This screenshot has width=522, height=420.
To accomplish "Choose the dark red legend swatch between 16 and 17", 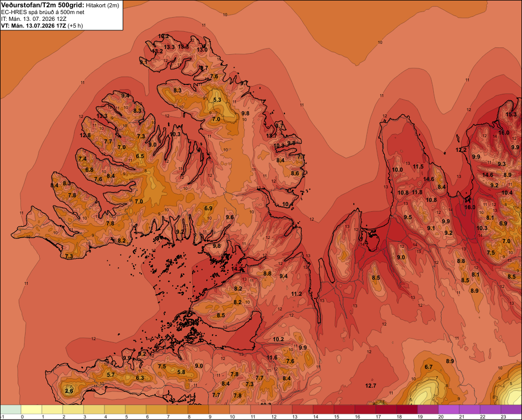I will tap(365, 410).
